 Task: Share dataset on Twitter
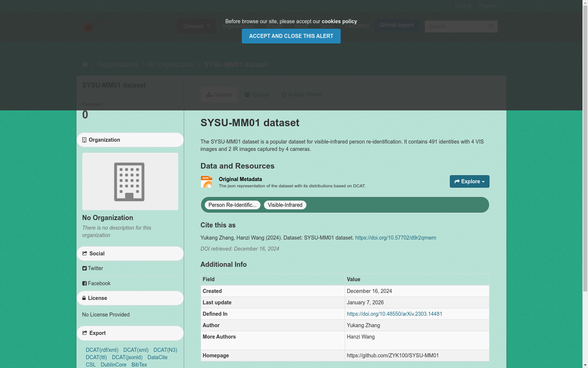click(93, 268)
